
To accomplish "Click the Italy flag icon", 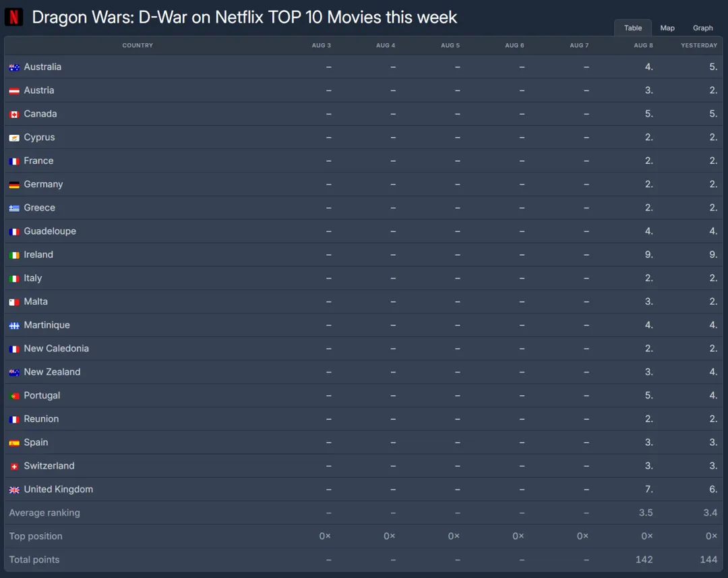I will (x=14, y=279).
